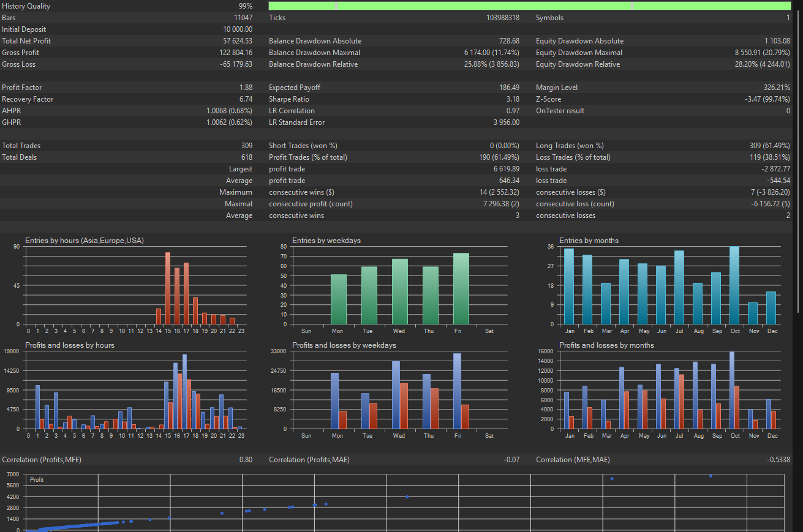Click the Friday bar in Entries by weekdays

[x=461, y=288]
